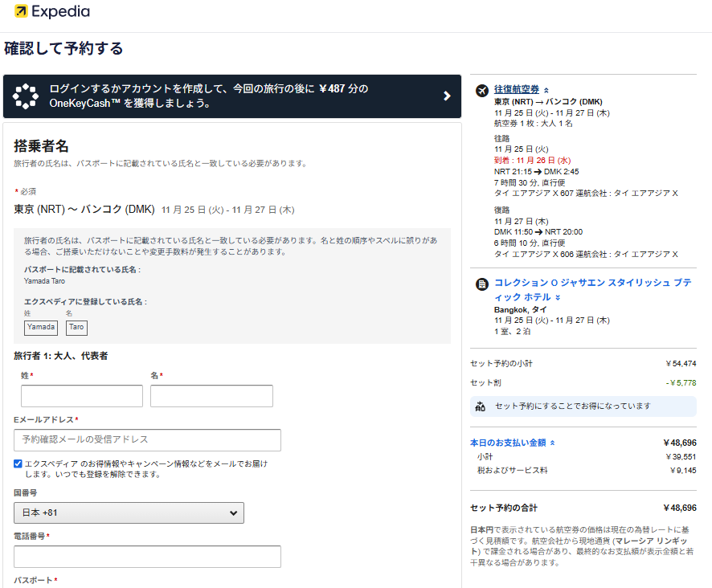Select the registered given name Taro chip
The width and height of the screenshot is (712, 588).
(x=76, y=328)
